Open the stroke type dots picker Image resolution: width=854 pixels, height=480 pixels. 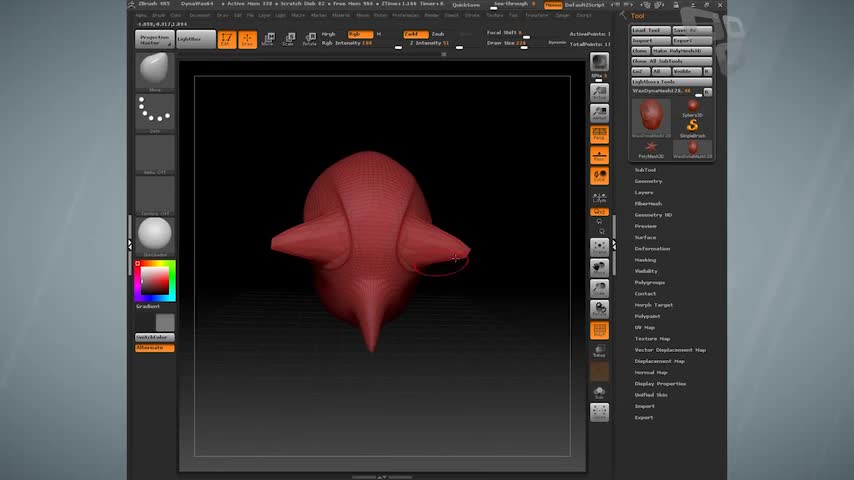[x=155, y=113]
